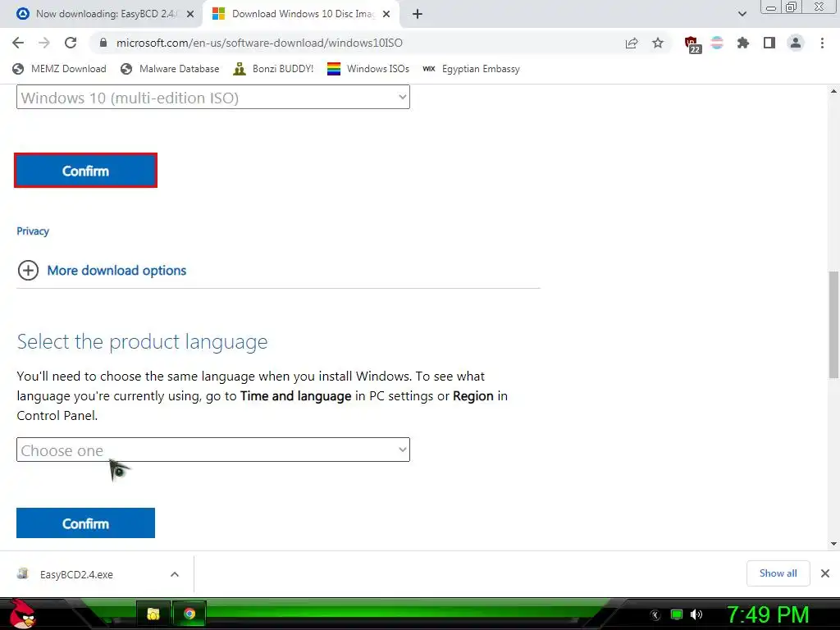The width and height of the screenshot is (840, 630).
Task: Open the Privacy link
Action: (33, 231)
